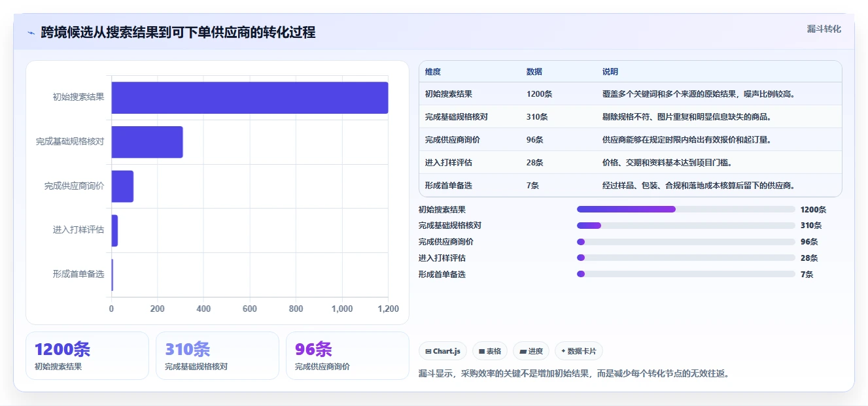
Task: Click the 数据 column header
Action: (534, 72)
